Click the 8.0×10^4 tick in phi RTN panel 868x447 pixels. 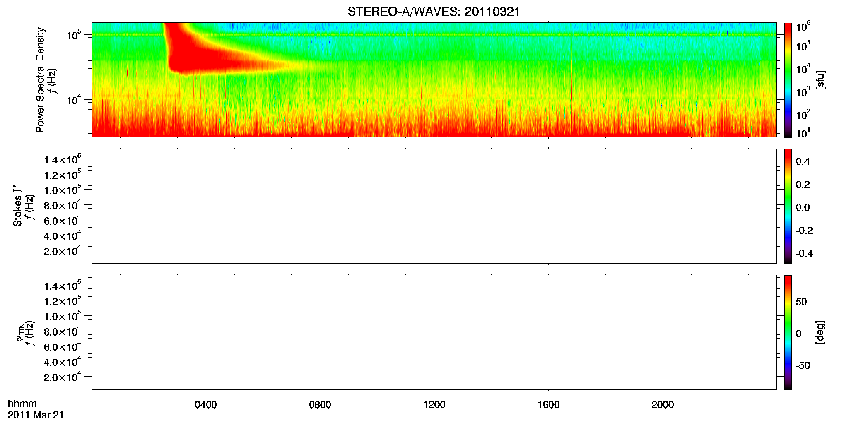coord(63,331)
